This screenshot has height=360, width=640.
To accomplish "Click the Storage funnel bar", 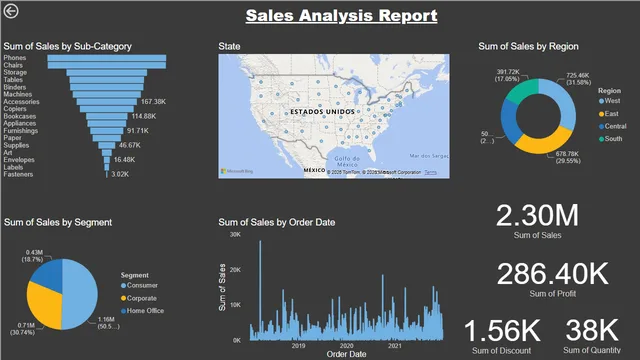I will tap(107, 73).
